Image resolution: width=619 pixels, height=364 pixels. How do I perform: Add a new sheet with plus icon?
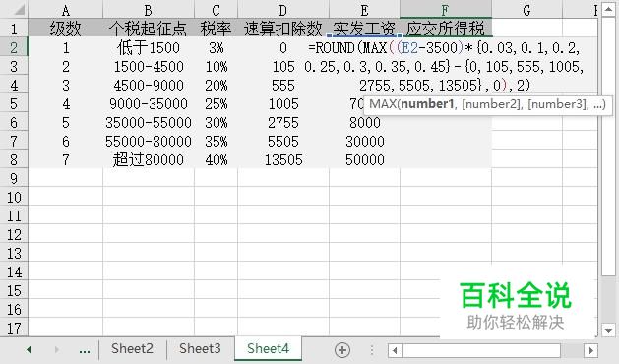click(342, 350)
